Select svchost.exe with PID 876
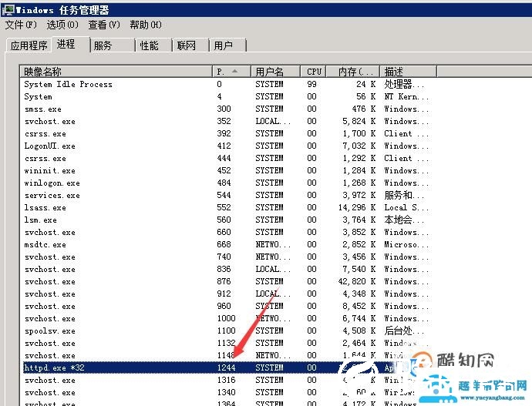The width and height of the screenshot is (532, 406). tap(227, 281)
